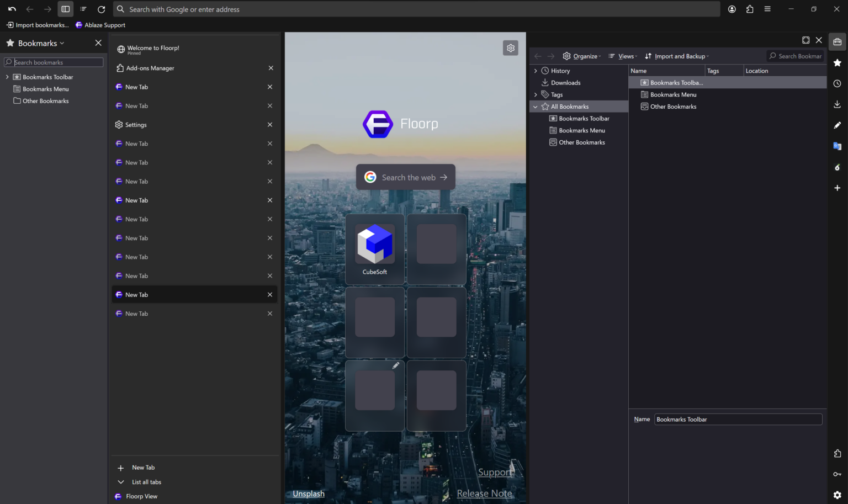This screenshot has width=848, height=504.
Task: Open the Notes pencil icon in right sidebar
Action: [837, 125]
